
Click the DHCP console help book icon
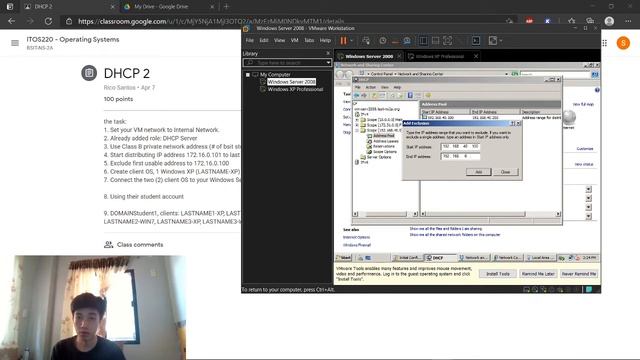[410, 95]
